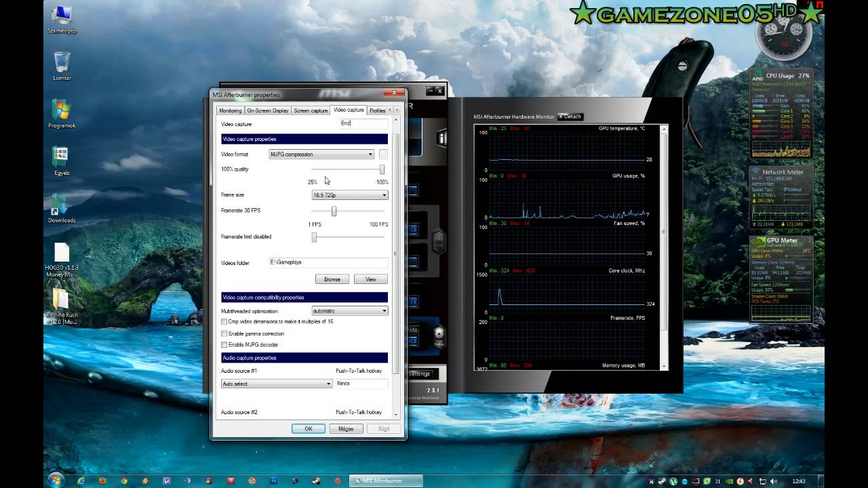Viewport: 868px width, 488px height.
Task: Open the Downloads desktop shortcut
Action: (x=62, y=208)
